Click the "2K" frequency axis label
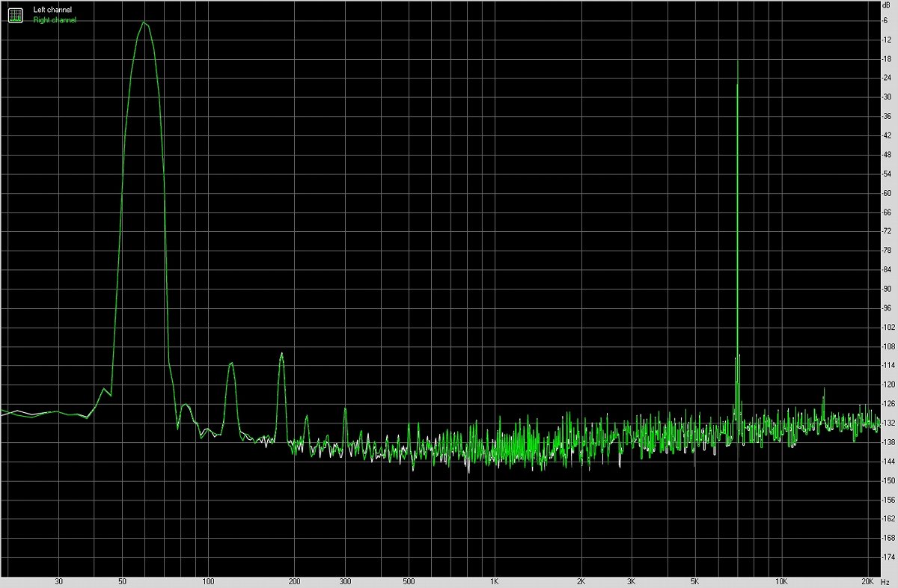 click(x=581, y=581)
